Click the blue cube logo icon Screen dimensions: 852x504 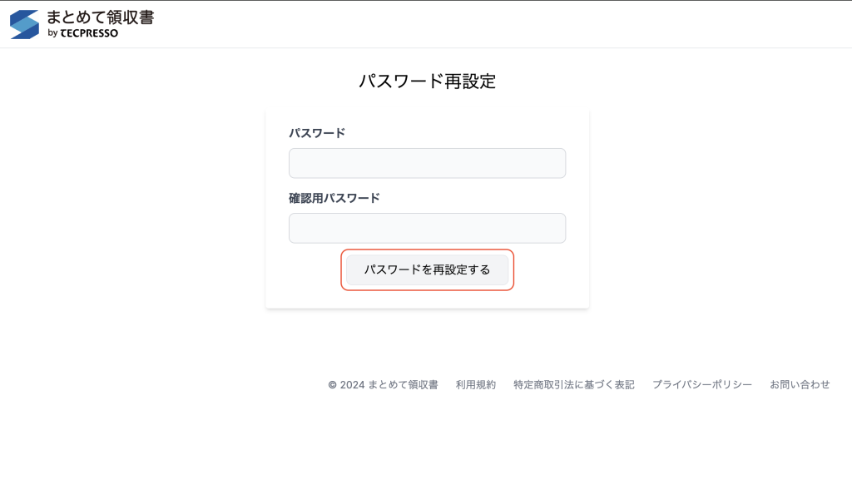click(24, 24)
